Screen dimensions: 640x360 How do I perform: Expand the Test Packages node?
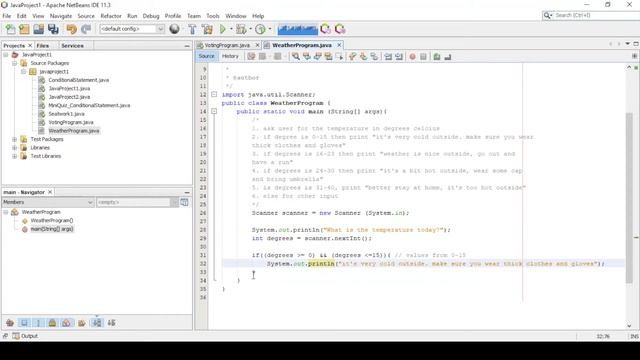click(x=14, y=139)
